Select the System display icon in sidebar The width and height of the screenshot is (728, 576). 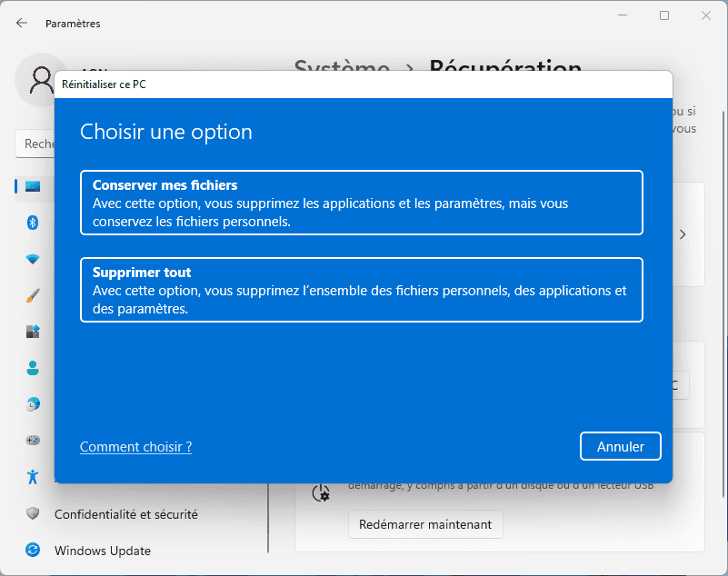[33, 186]
